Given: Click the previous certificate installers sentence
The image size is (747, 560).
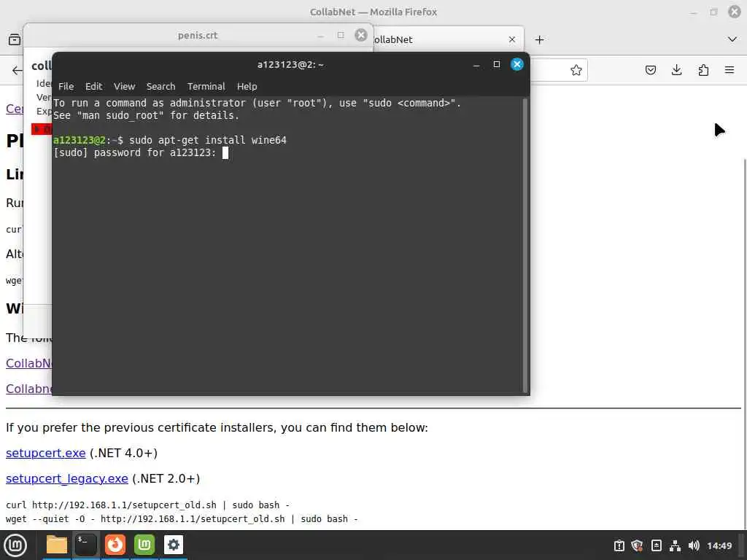Looking at the screenshot, I should pyautogui.click(x=217, y=427).
